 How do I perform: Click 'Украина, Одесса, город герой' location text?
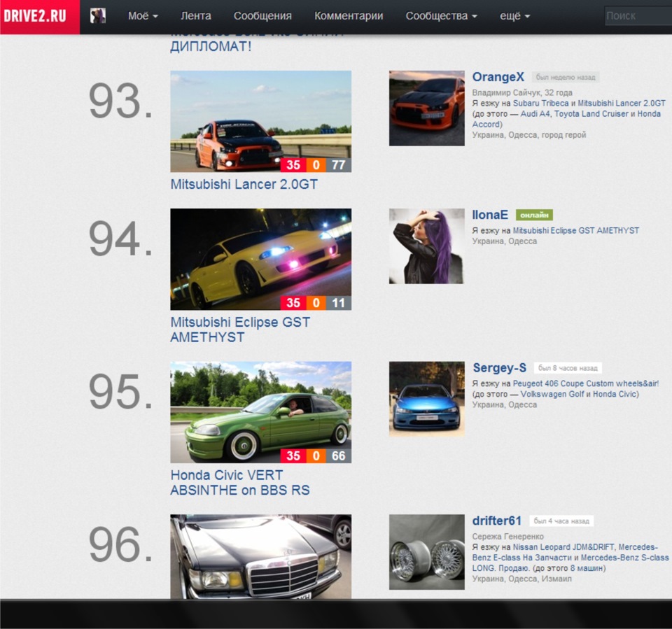coord(529,135)
